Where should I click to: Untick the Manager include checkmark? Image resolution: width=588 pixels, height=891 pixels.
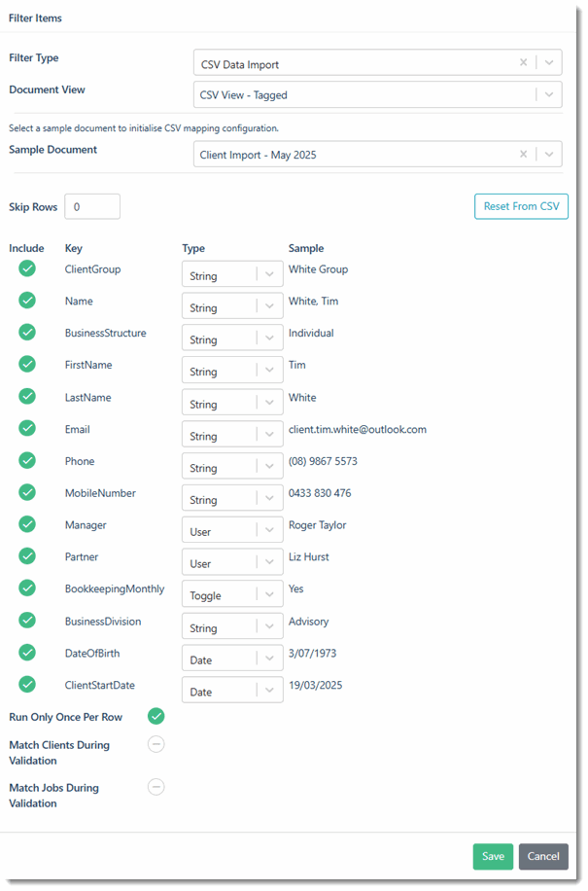27,524
